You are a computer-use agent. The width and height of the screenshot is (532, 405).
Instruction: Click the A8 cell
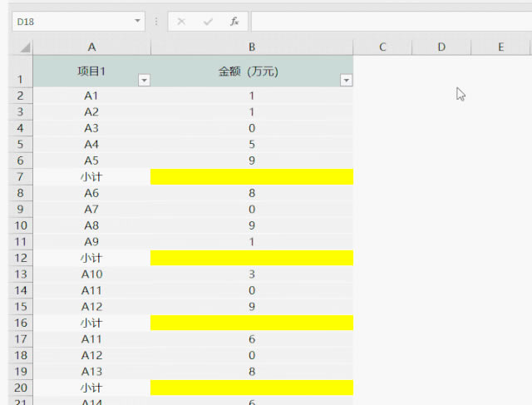click(x=91, y=225)
